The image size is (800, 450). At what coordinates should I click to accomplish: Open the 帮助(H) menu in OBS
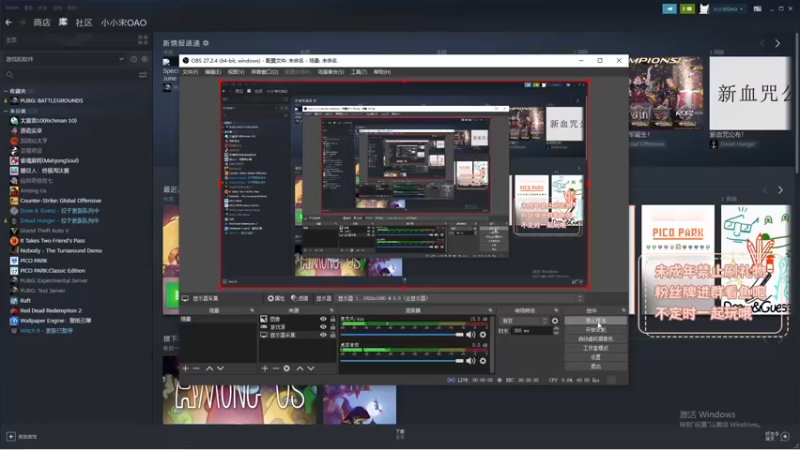[382, 72]
